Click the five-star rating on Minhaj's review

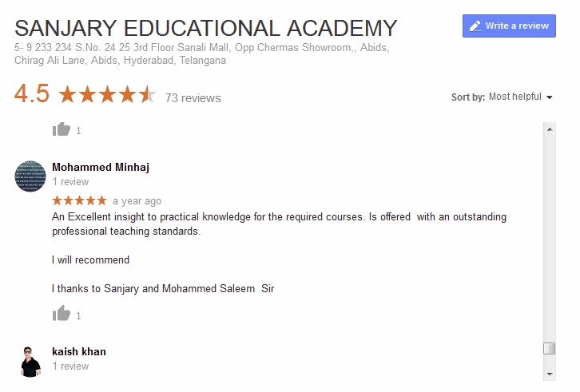pyautogui.click(x=79, y=200)
